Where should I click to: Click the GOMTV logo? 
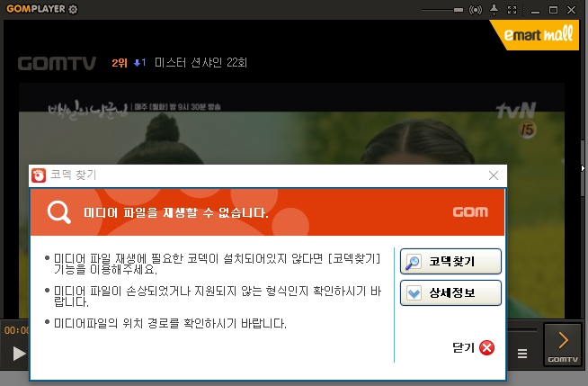point(57,63)
